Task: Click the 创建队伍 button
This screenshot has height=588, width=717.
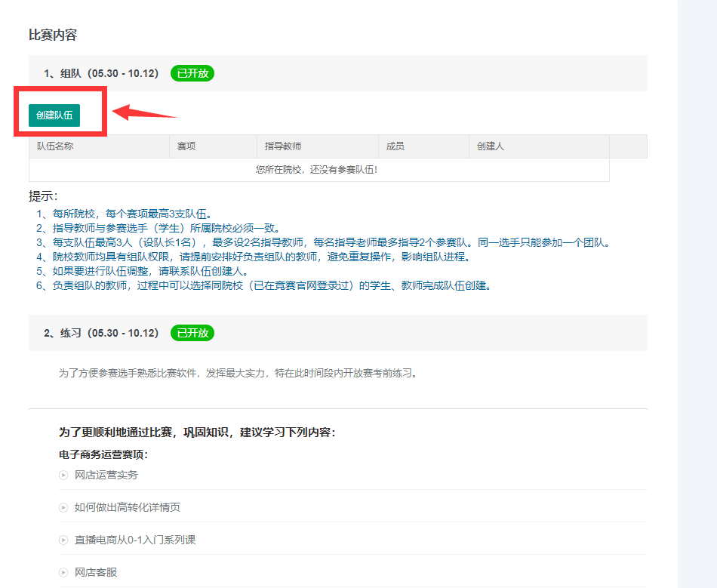Action: [x=54, y=115]
